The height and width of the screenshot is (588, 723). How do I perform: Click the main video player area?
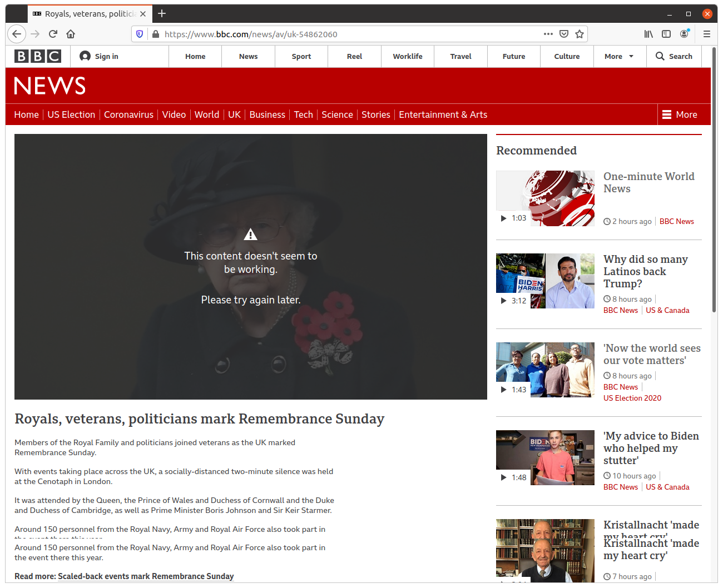coord(251,267)
